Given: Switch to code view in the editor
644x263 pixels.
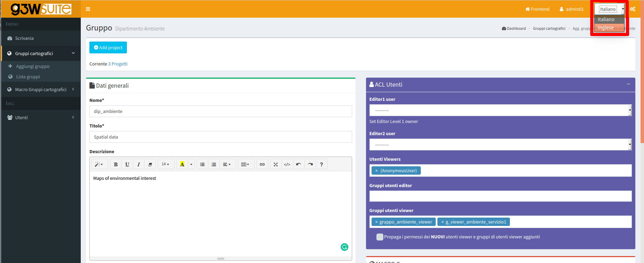Looking at the screenshot, I should pos(287,164).
